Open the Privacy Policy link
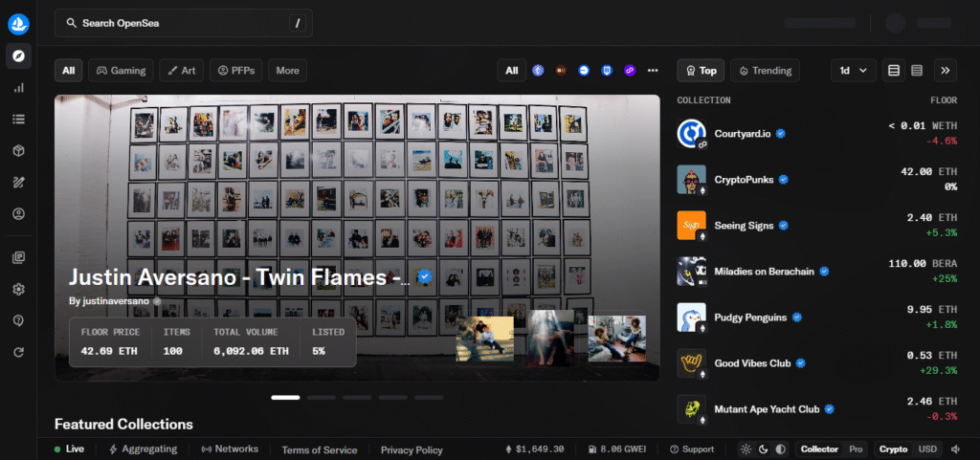980x460 pixels. [x=412, y=450]
